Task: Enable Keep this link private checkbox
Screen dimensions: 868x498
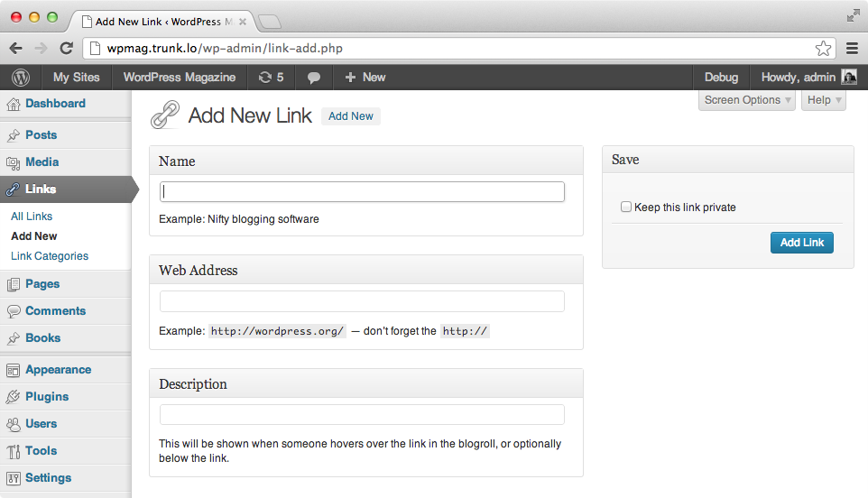Action: pos(626,207)
